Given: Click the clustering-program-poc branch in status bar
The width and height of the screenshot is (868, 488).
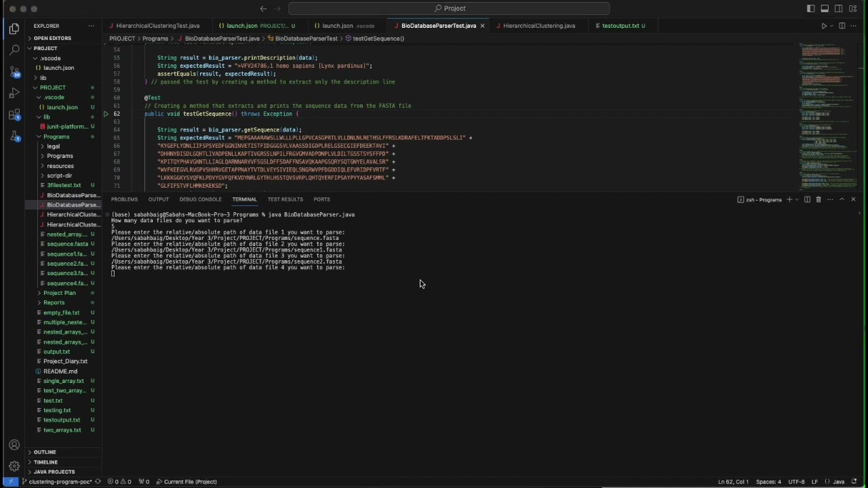Looking at the screenshot, I should point(56,482).
